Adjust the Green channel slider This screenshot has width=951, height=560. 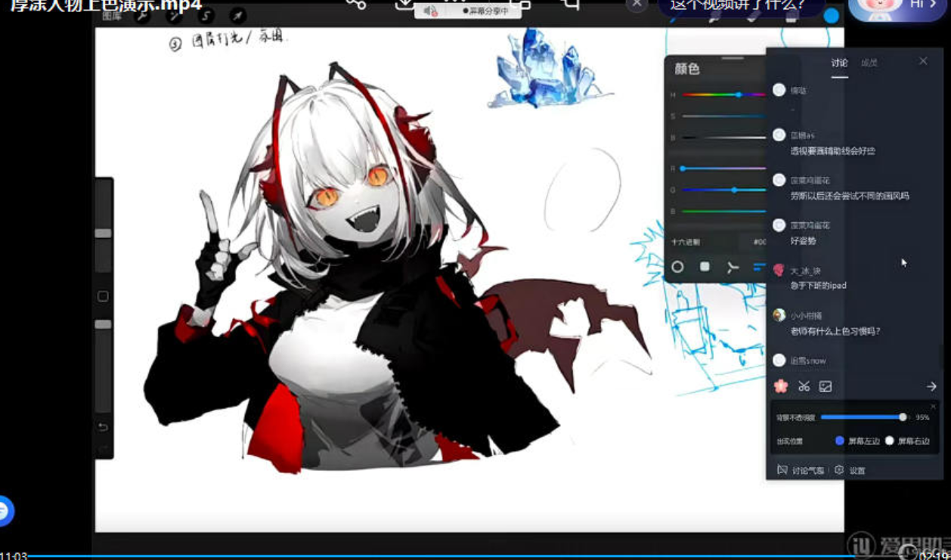[724, 190]
